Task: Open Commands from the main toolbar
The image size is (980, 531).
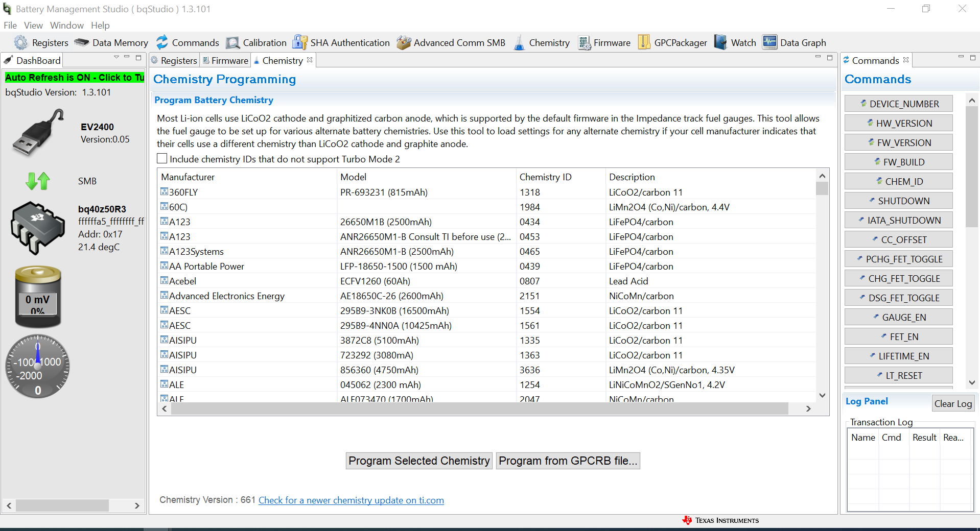Action: tap(188, 43)
